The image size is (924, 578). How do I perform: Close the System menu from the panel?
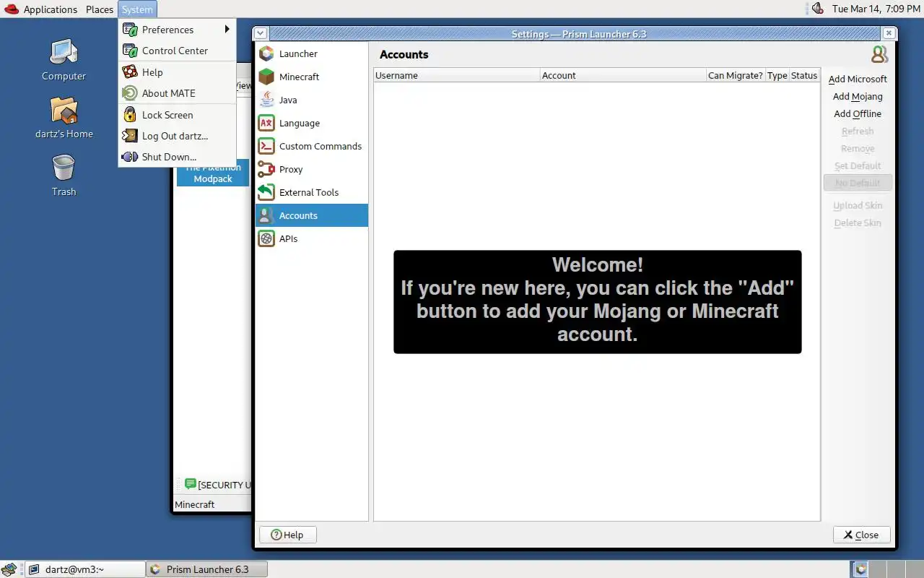tap(137, 9)
